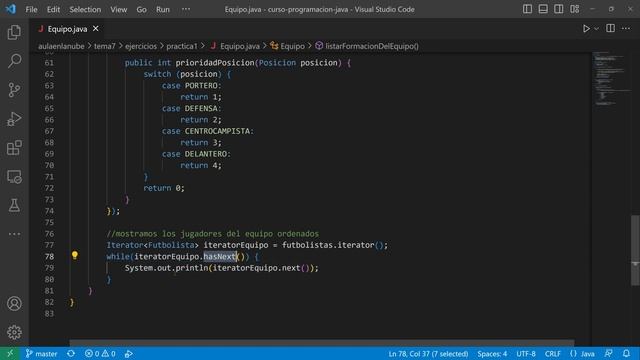Image resolution: width=640 pixels, height=360 pixels.
Task: Click line number 77 in gutter
Action: click(x=49, y=245)
